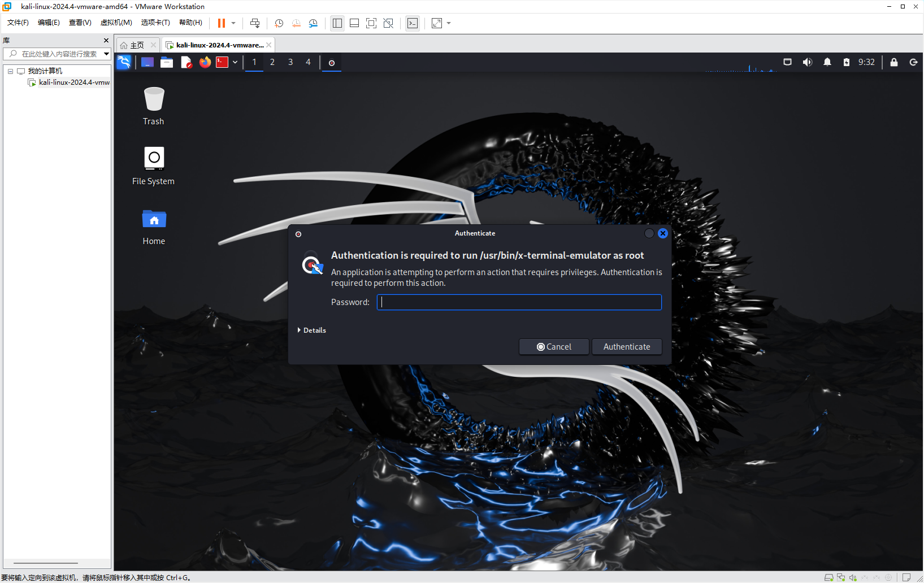Enter full screen mode

(371, 23)
